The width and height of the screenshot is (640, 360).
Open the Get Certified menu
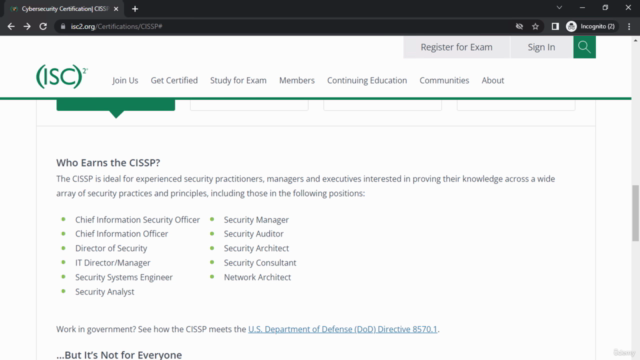(174, 80)
